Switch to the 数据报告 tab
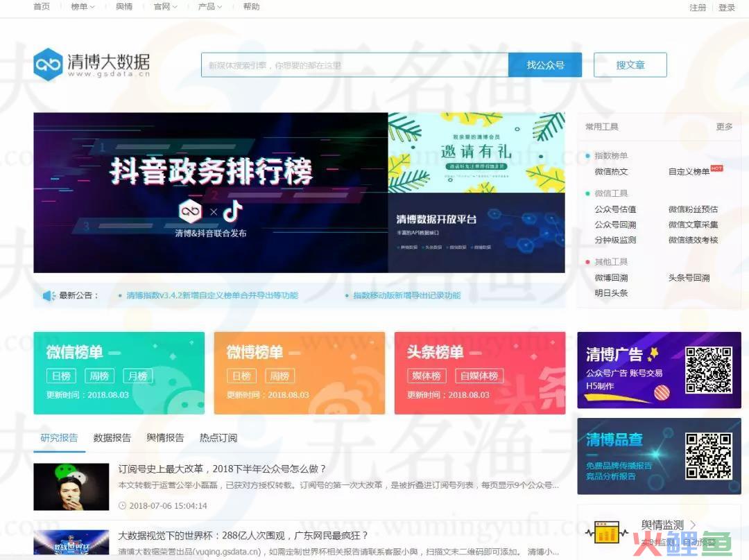Viewport: 749px width, 560px height. (x=112, y=438)
